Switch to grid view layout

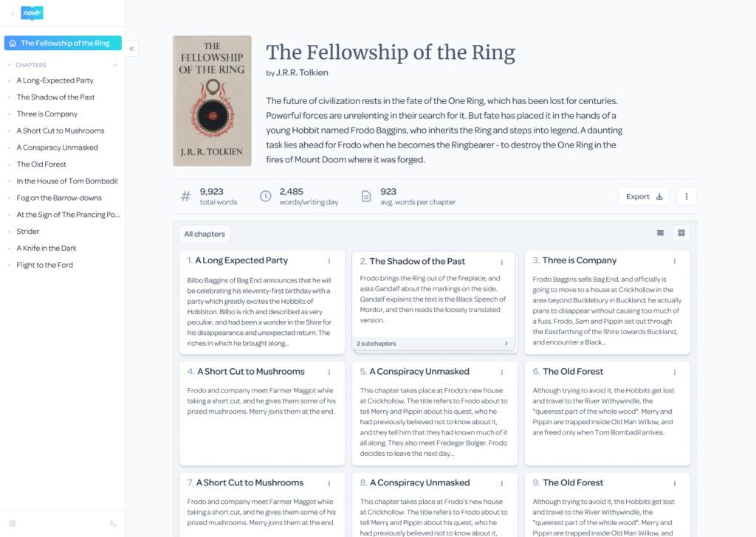coord(681,233)
